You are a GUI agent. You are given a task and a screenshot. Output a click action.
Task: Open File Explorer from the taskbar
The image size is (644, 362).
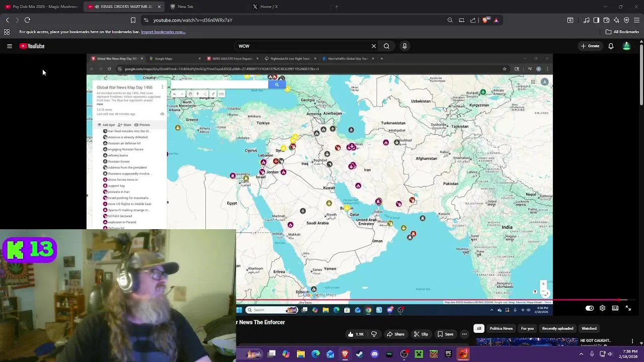coord(301,354)
